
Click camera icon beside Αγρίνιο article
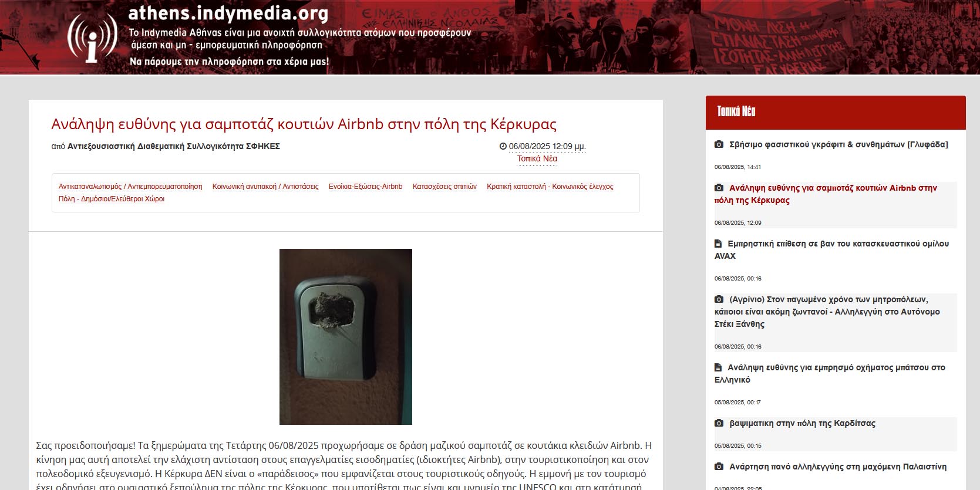pos(719,299)
